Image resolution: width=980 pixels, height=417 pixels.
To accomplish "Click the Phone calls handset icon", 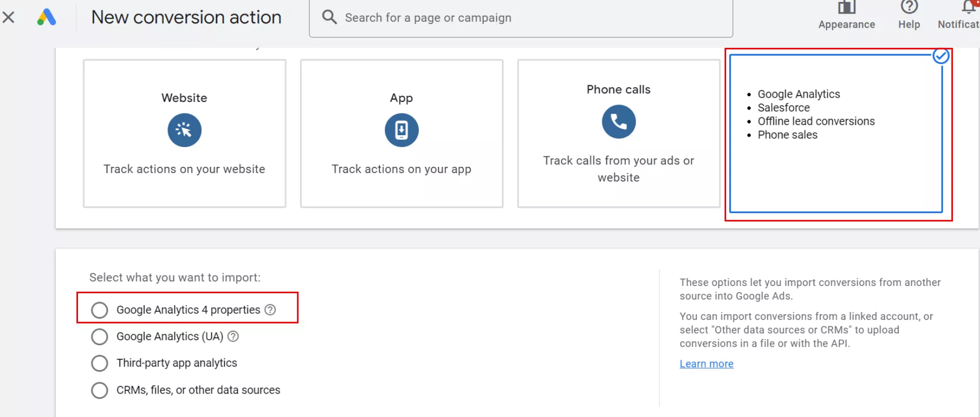I will (618, 122).
